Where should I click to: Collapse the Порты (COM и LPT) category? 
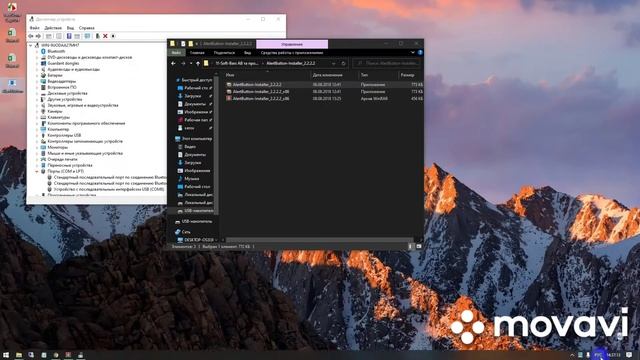tap(37, 171)
